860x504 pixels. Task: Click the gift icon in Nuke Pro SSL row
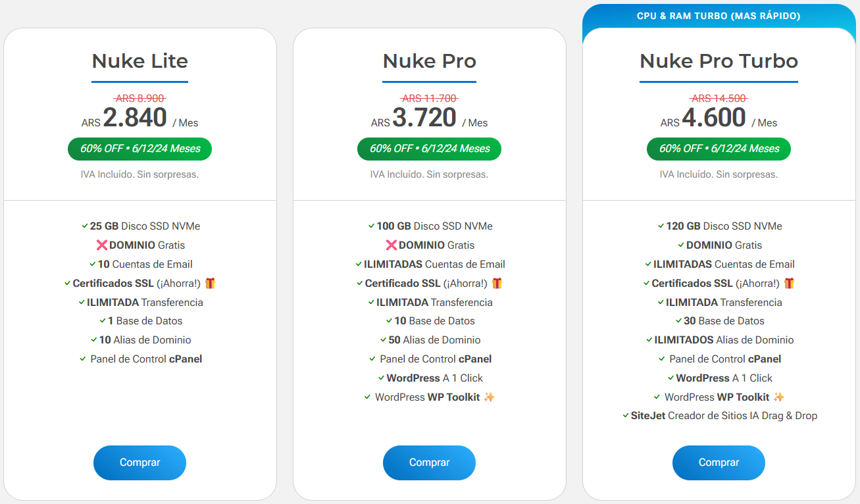[497, 284]
